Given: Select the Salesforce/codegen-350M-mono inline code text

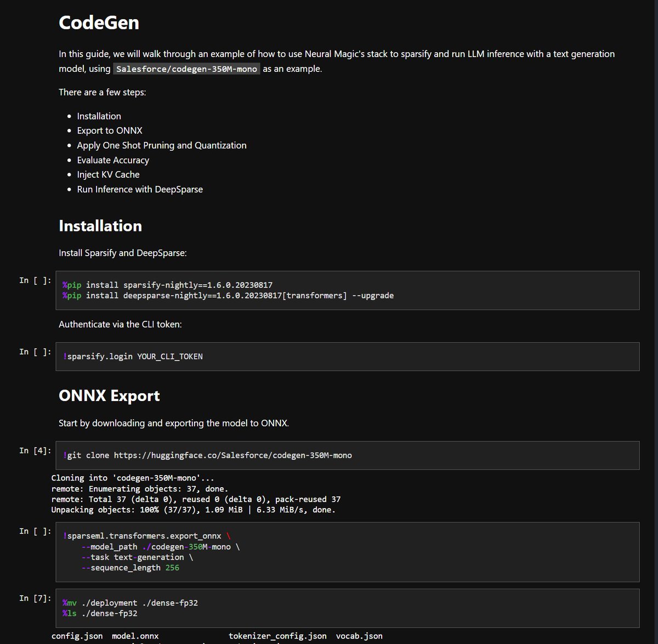Looking at the screenshot, I should point(186,69).
